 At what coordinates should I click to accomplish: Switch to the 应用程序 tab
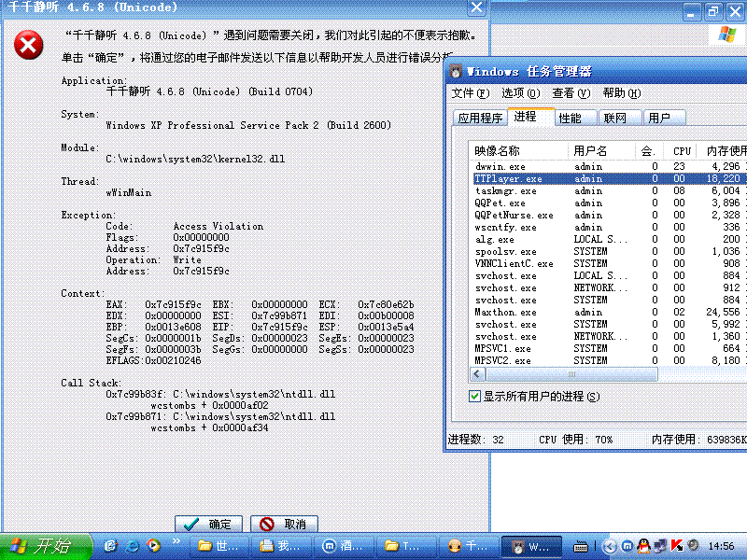480,118
